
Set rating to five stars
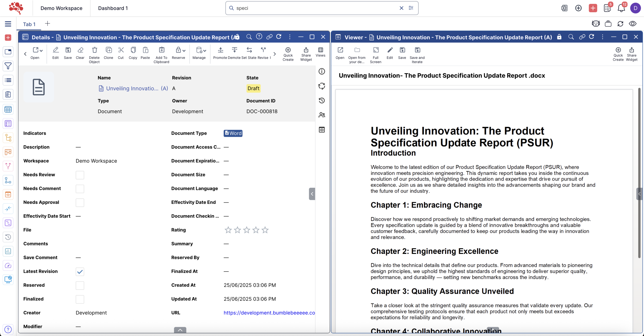click(265, 230)
